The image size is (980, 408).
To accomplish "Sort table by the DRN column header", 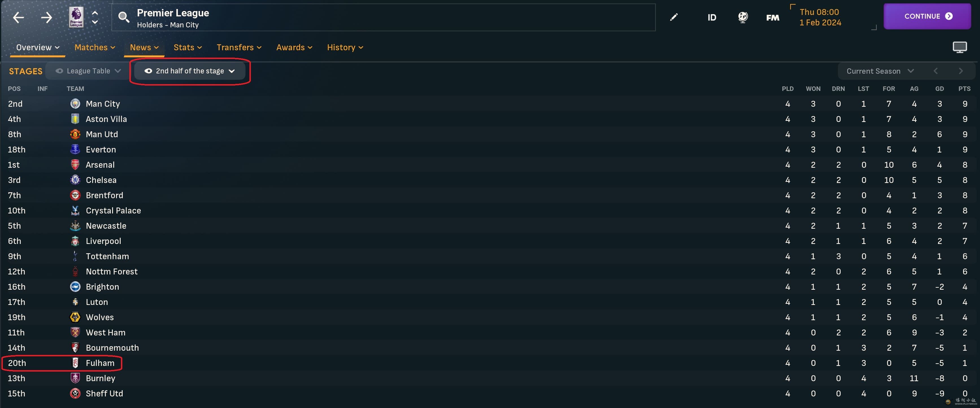I will [x=838, y=89].
